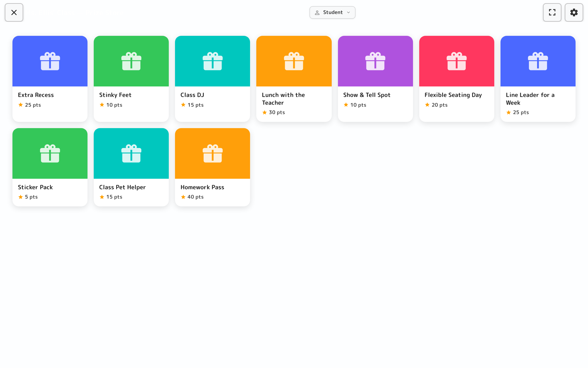Click the star icon on Show & Tell Spot
This screenshot has width=588, height=368.
click(x=346, y=105)
